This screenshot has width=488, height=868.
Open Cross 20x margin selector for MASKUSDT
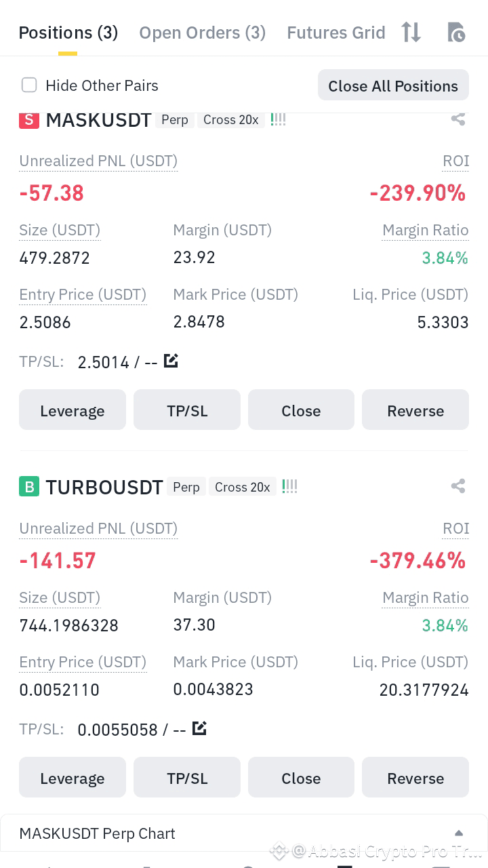tap(231, 120)
